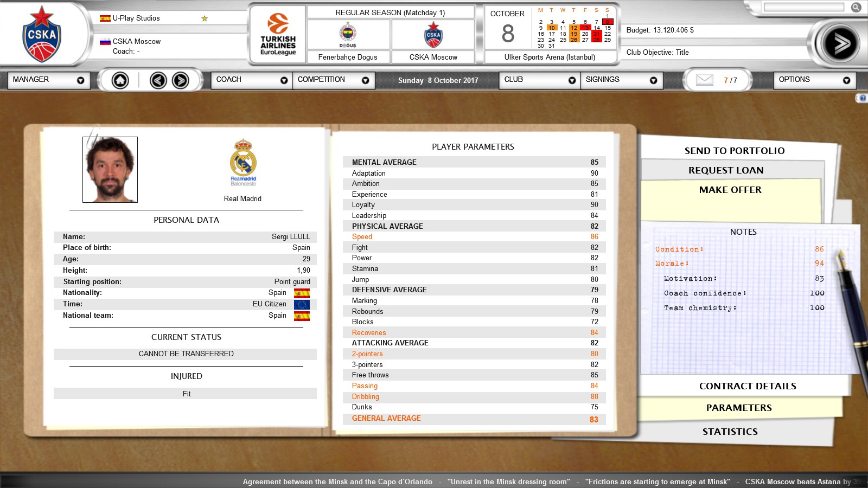This screenshot has width=868, height=488.
Task: Open the COACH dropdown menu
Action: pos(252,80)
